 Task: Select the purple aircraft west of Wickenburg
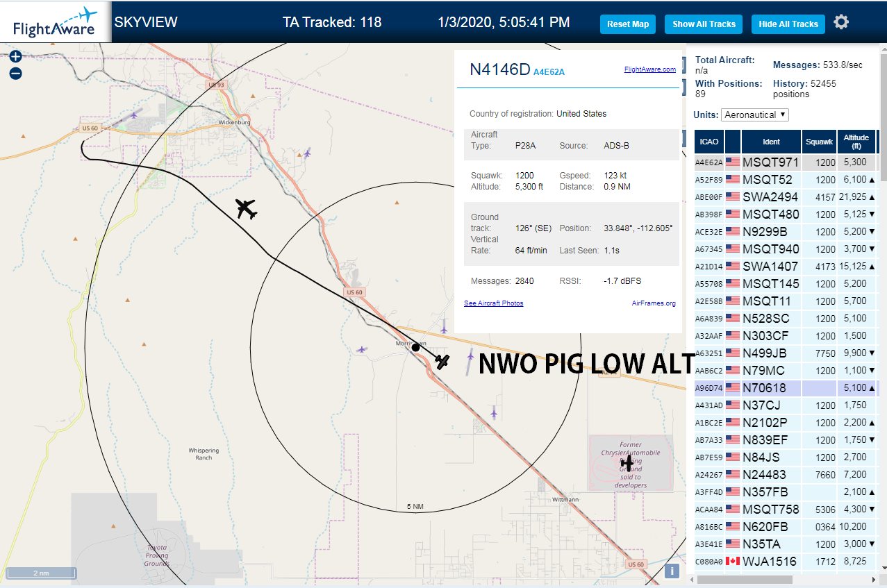click(x=135, y=114)
